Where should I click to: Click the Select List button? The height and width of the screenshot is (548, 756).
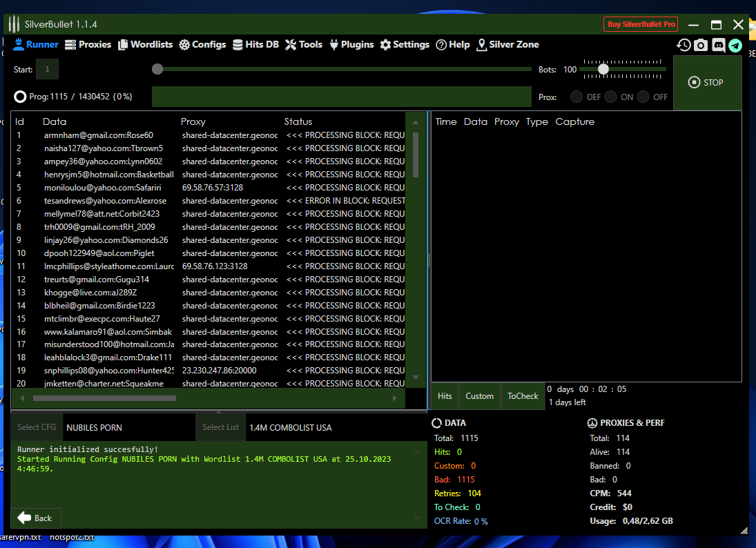[220, 427]
